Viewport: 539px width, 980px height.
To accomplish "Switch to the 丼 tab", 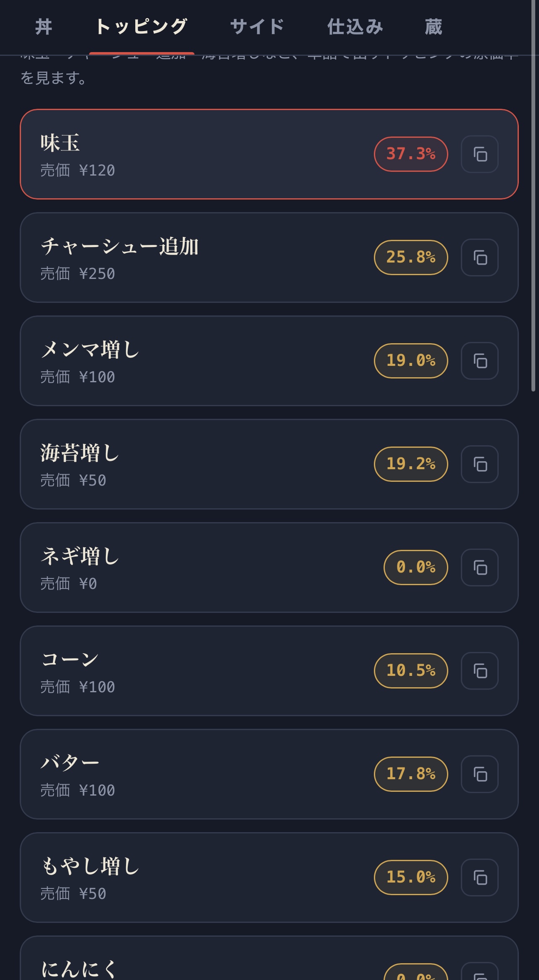I will [x=44, y=27].
